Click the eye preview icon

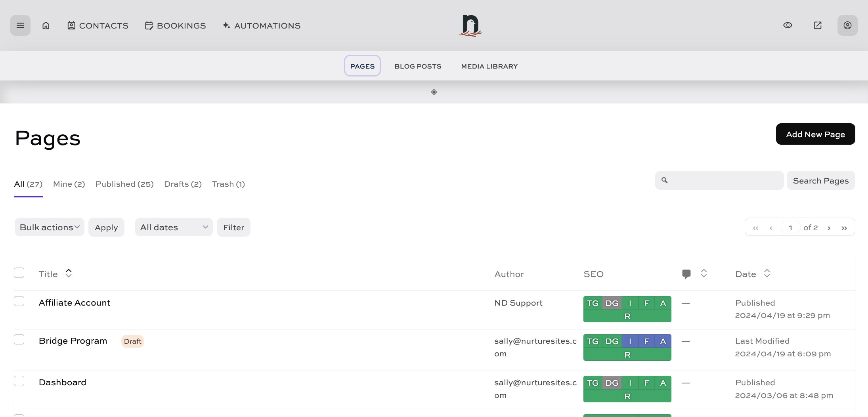pyautogui.click(x=788, y=25)
